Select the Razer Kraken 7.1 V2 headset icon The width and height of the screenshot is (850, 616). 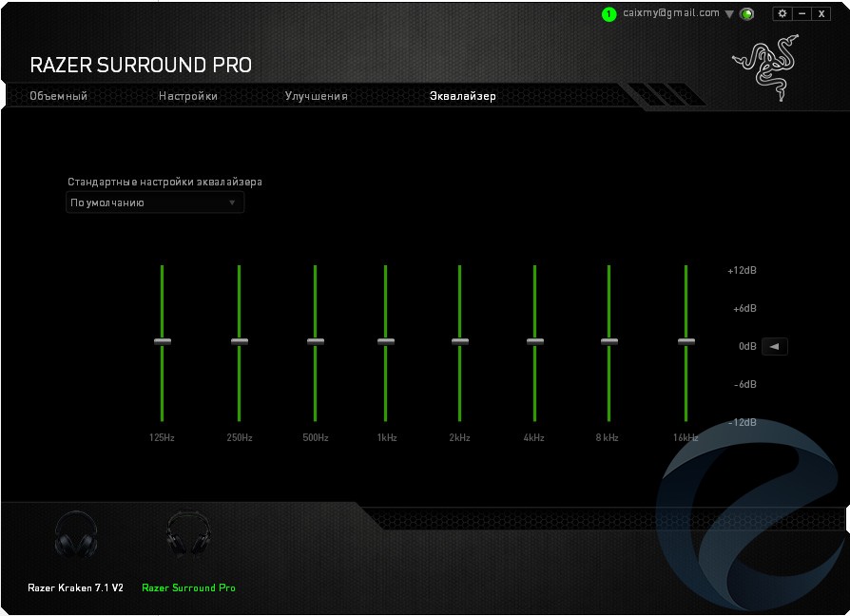(x=75, y=535)
